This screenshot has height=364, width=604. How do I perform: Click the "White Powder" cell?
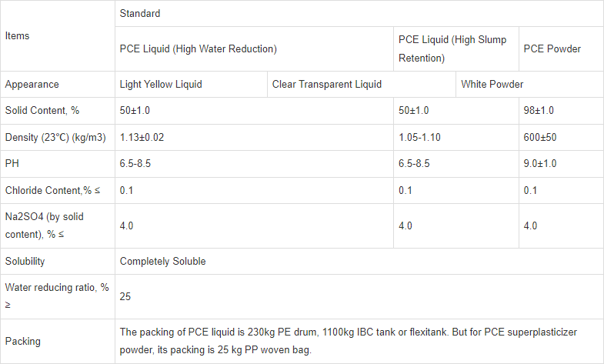[492, 84]
